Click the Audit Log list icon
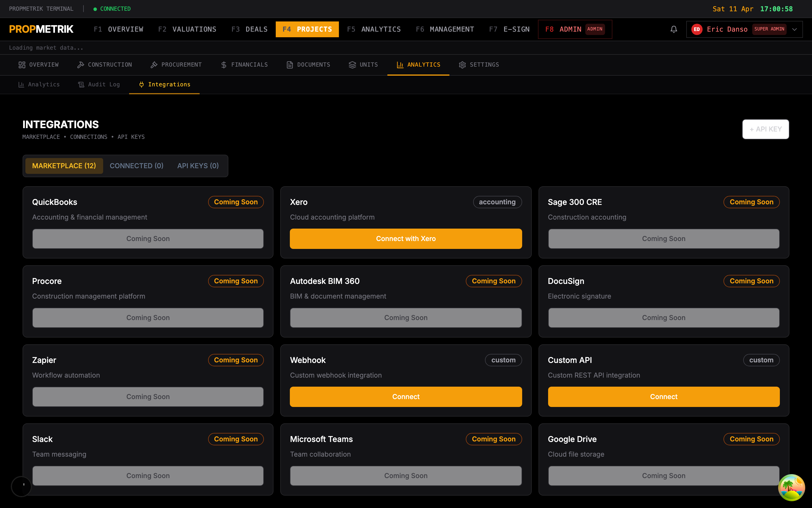812x508 pixels. pos(81,85)
